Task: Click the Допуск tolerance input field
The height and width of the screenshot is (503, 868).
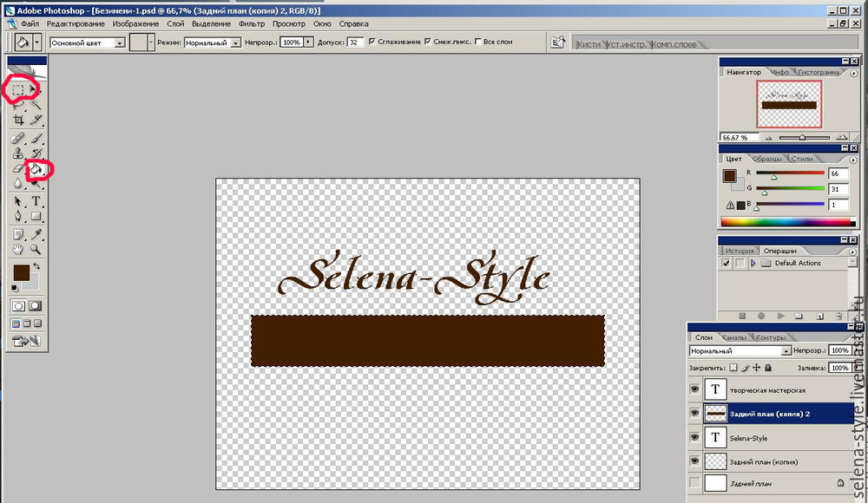Action: (355, 42)
